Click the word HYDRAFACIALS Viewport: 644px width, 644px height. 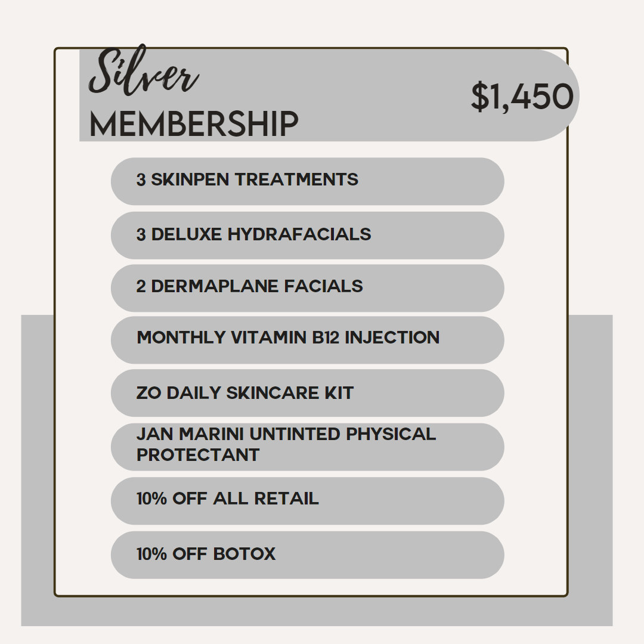coord(299,234)
